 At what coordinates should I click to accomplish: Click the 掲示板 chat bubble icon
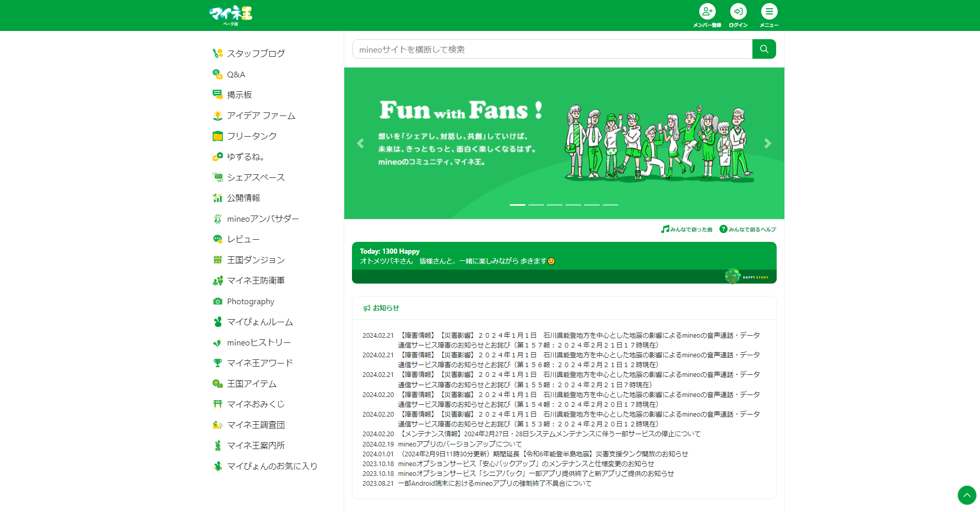click(x=218, y=94)
